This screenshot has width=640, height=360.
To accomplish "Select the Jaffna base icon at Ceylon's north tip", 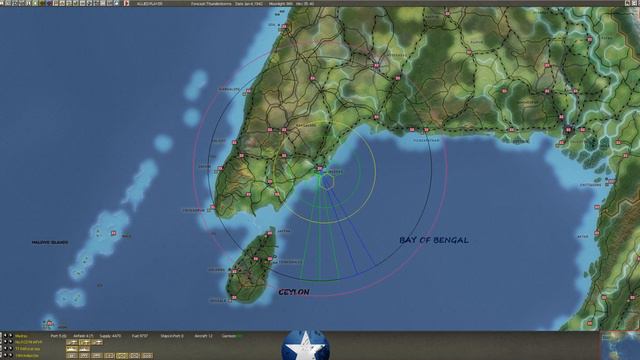I will tap(269, 234).
